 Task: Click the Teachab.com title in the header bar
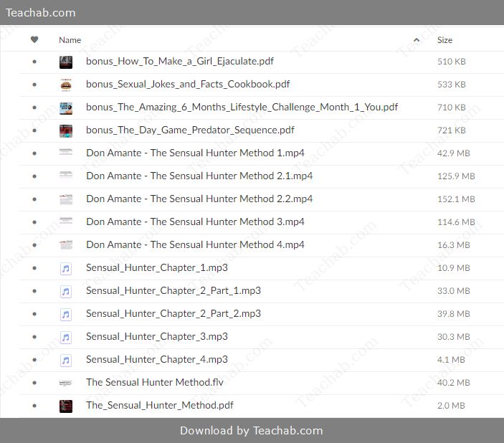pos(40,12)
